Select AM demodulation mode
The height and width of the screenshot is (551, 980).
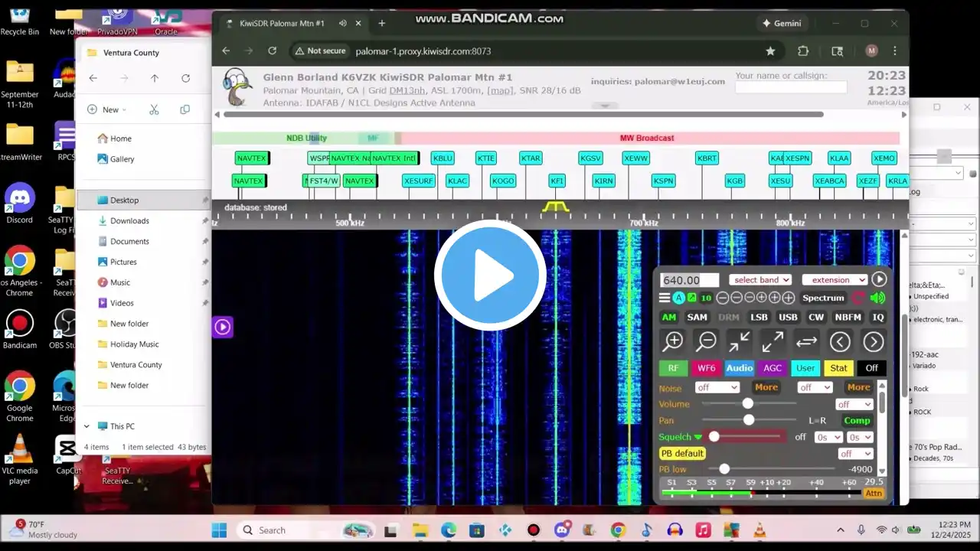tap(669, 317)
